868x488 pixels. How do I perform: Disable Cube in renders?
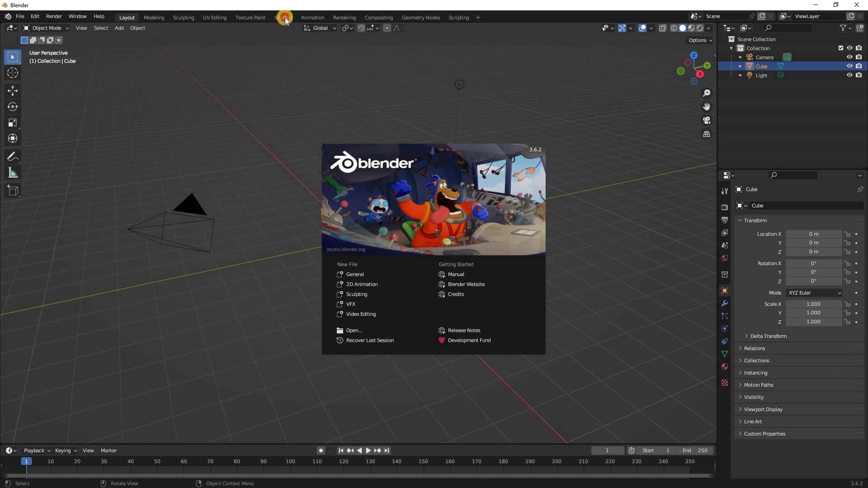[859, 66]
